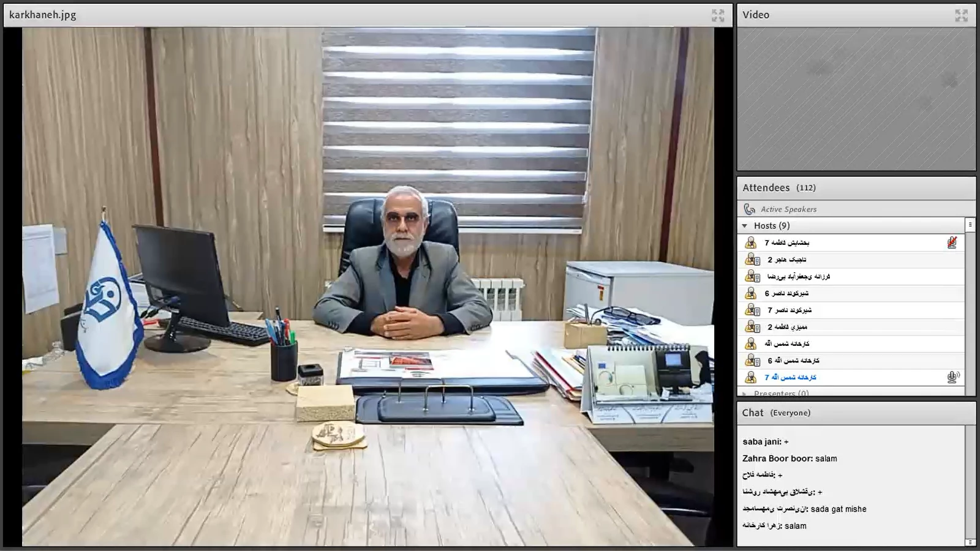Screen dimensions: 980x551
Task: Click the Chat scrollbar bottom handle
Action: (970, 542)
